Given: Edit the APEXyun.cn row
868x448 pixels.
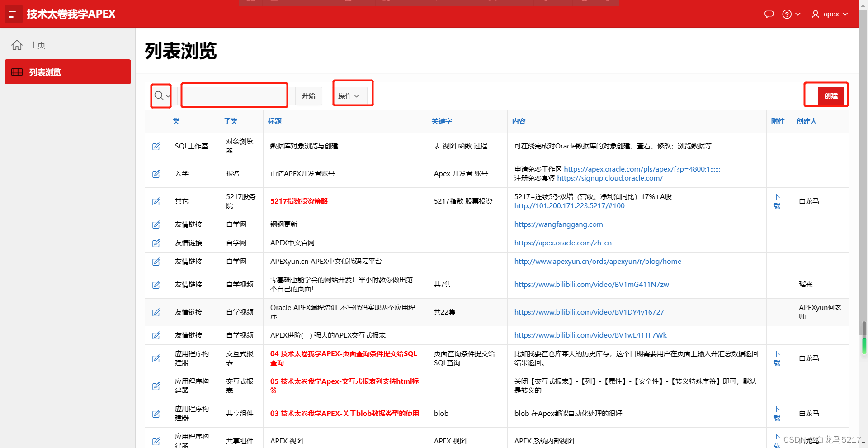Looking at the screenshot, I should tap(156, 262).
